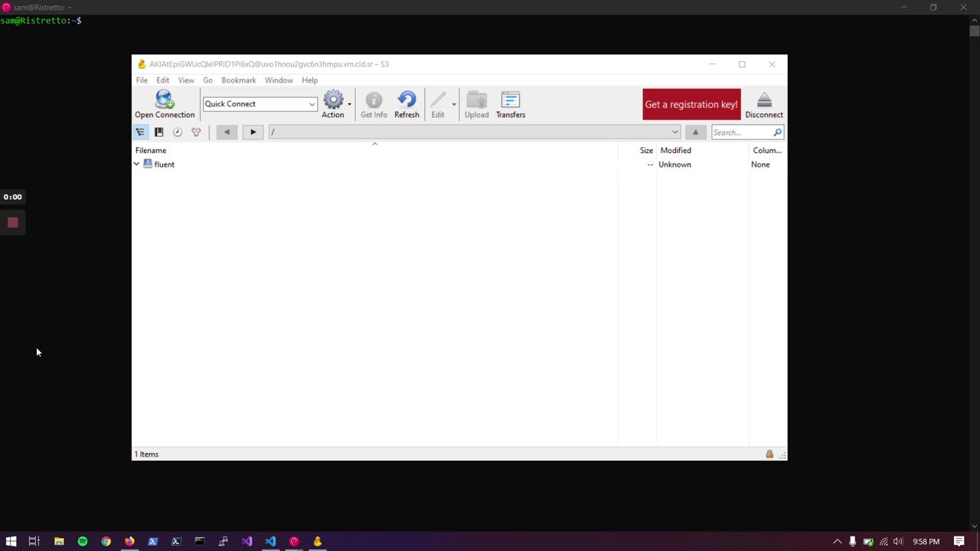Viewport: 980px width, 551px height.
Task: Open the View menu
Action: click(186, 80)
